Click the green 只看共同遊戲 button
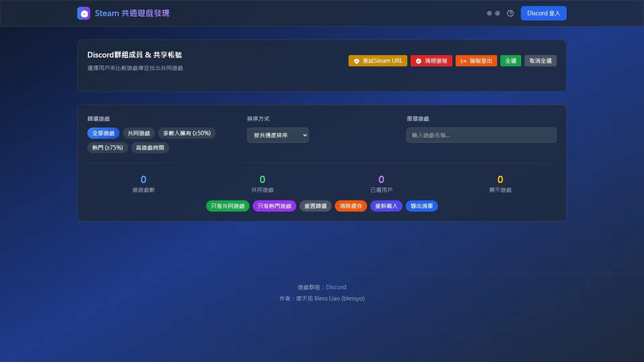The image size is (644, 362). tap(227, 206)
